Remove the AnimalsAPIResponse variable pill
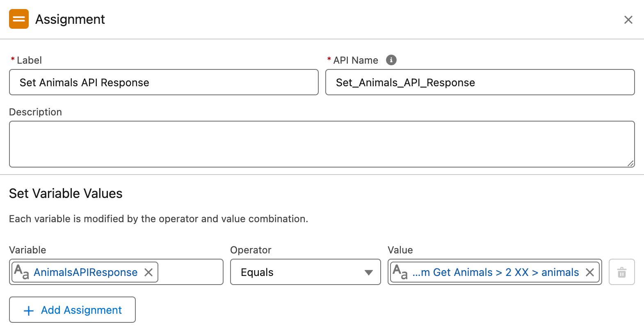 click(148, 272)
